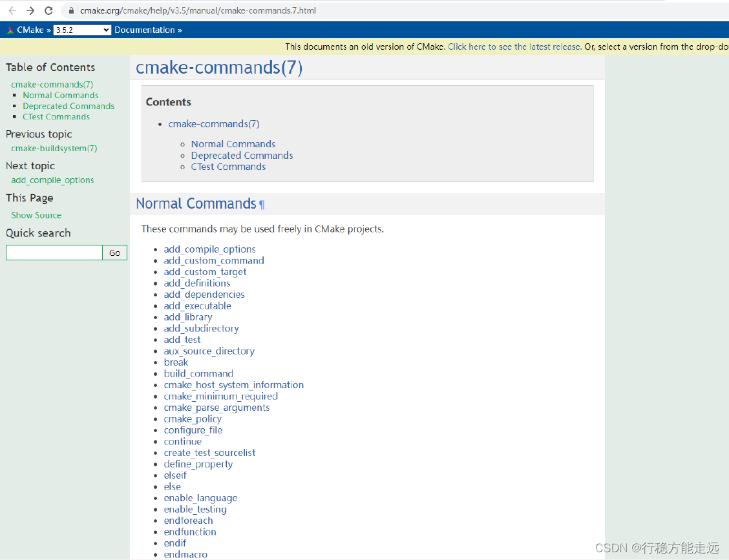Go to previous topic cmake-buildsystem(7)

54,149
